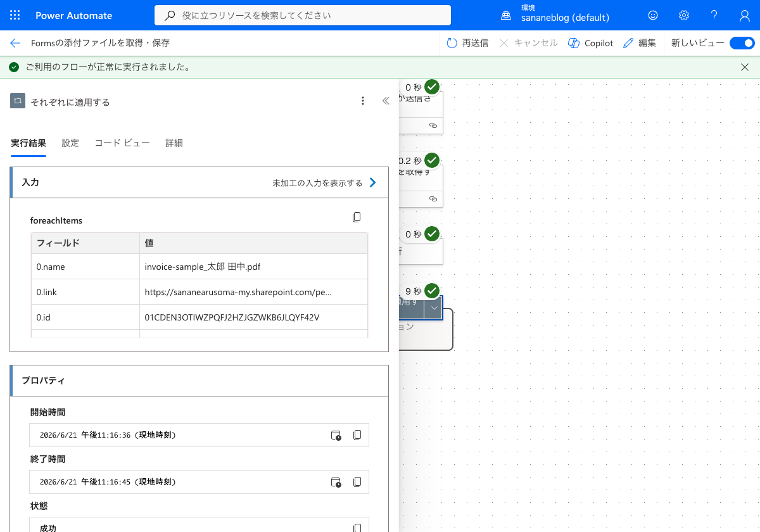Copy the foreachItems value

(x=357, y=217)
